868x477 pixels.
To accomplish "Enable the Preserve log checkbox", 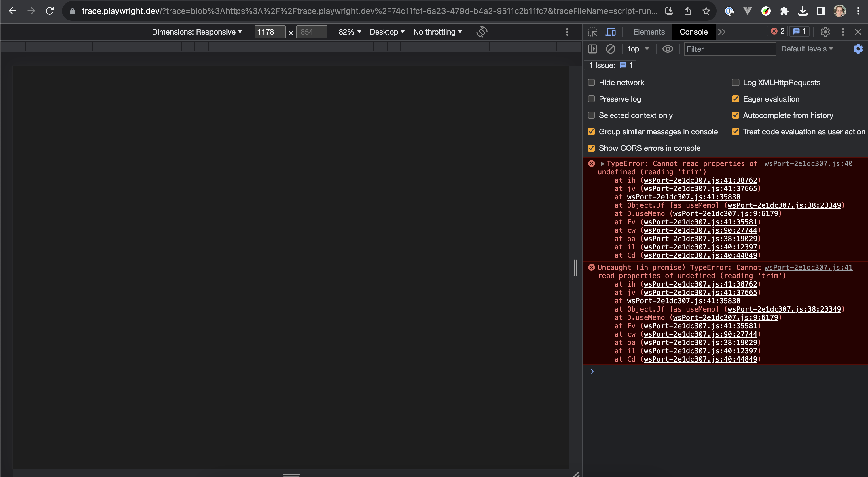I will click(x=591, y=99).
